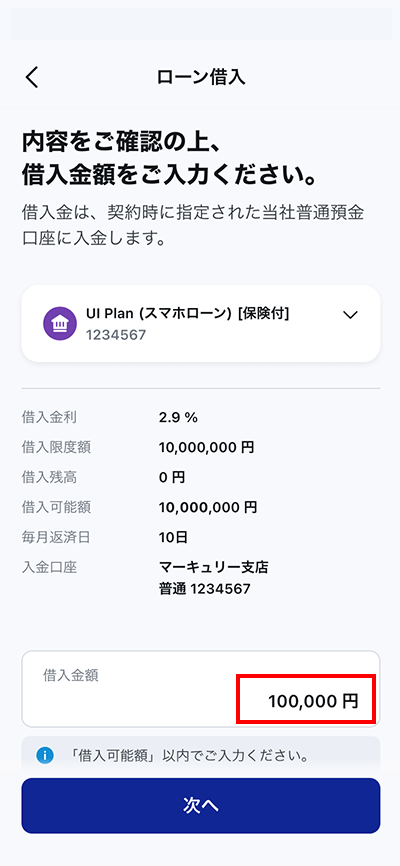Click the 毎月返済日 10日 value
400x866 pixels.
(x=173, y=537)
